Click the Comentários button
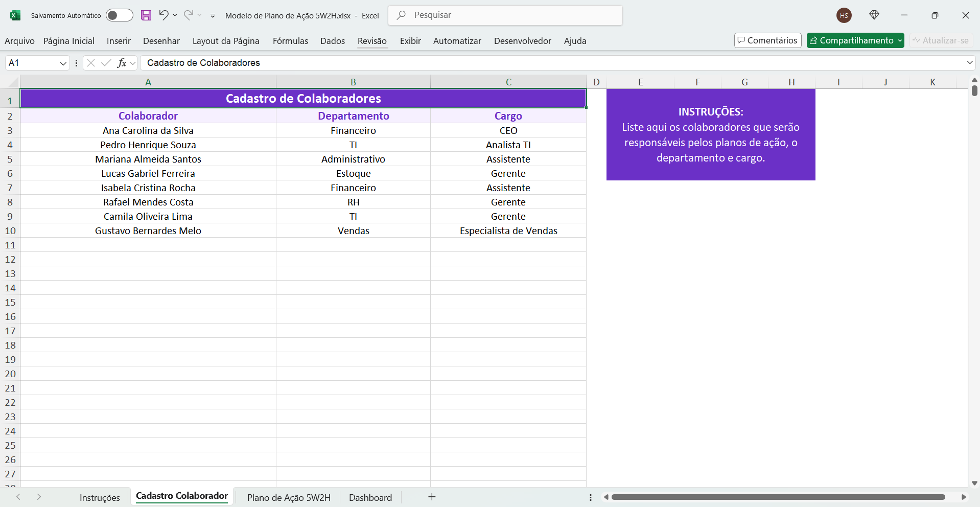980x507 pixels. [767, 40]
